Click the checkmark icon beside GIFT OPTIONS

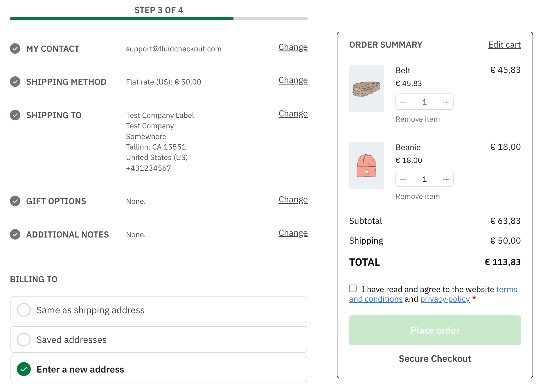(15, 201)
